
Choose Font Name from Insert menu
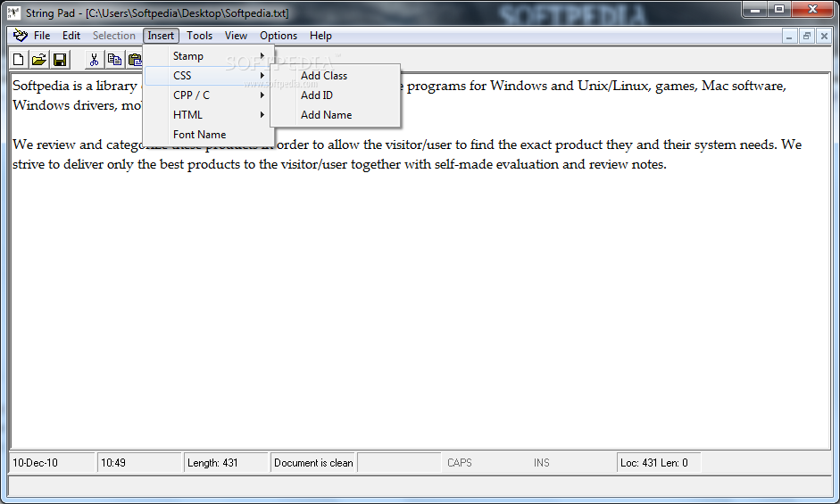click(x=209, y=135)
